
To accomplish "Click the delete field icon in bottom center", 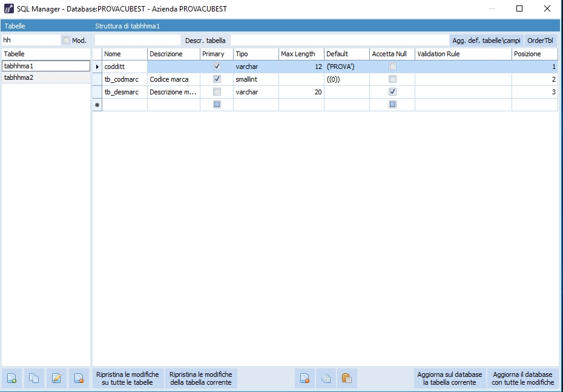I will (x=305, y=378).
